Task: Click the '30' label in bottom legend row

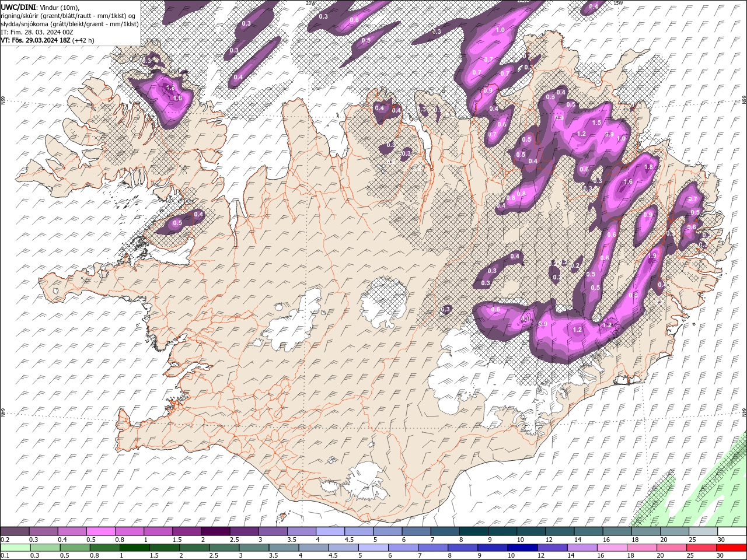Action: [x=719, y=556]
